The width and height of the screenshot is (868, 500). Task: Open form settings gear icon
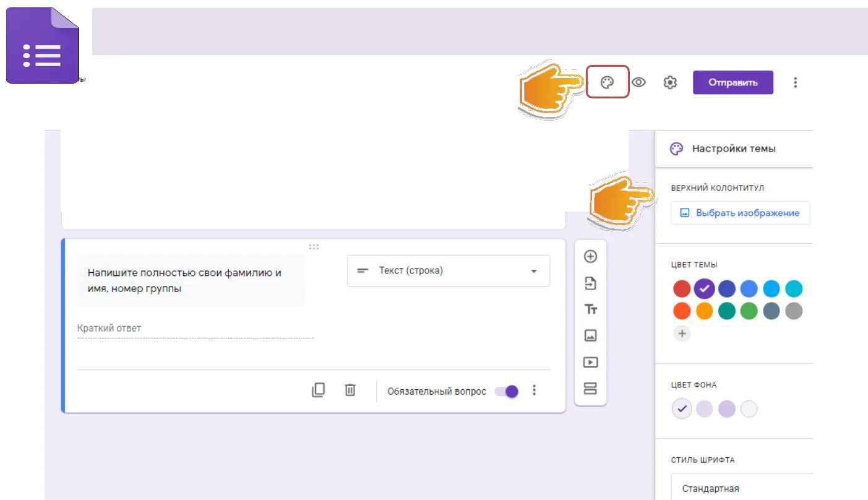pos(670,82)
